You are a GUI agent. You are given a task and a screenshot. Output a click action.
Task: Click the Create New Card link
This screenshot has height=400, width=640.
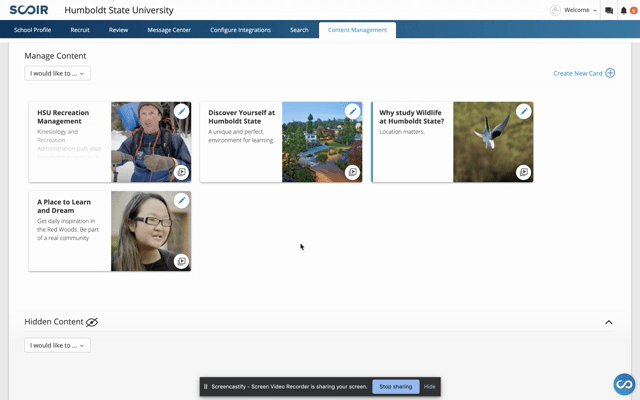[578, 73]
